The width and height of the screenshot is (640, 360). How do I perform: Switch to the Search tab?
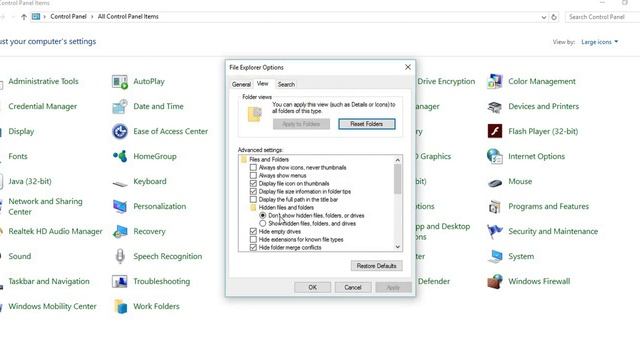286,84
